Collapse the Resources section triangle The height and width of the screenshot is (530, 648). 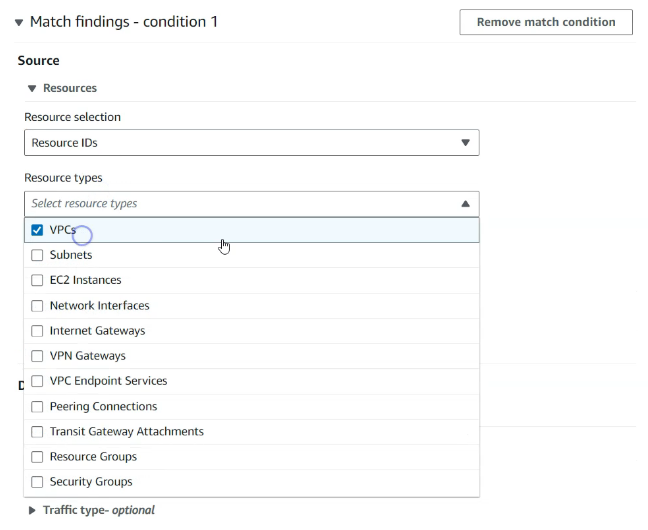(x=32, y=89)
